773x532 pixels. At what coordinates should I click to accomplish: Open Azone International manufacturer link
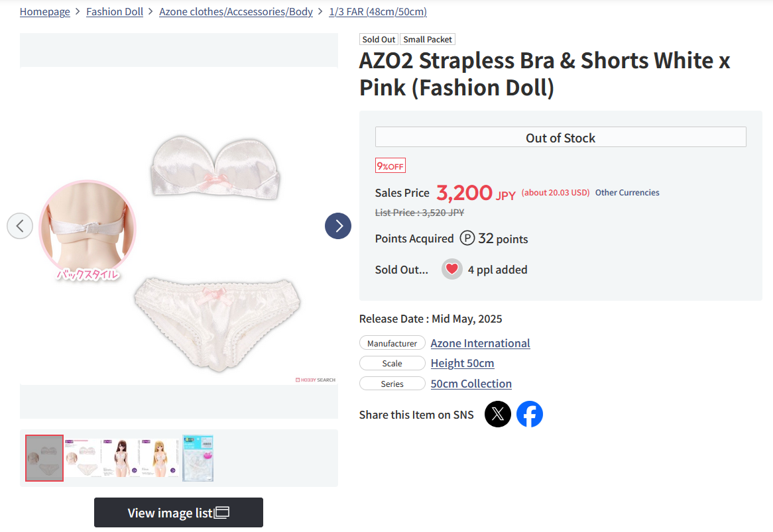point(480,343)
